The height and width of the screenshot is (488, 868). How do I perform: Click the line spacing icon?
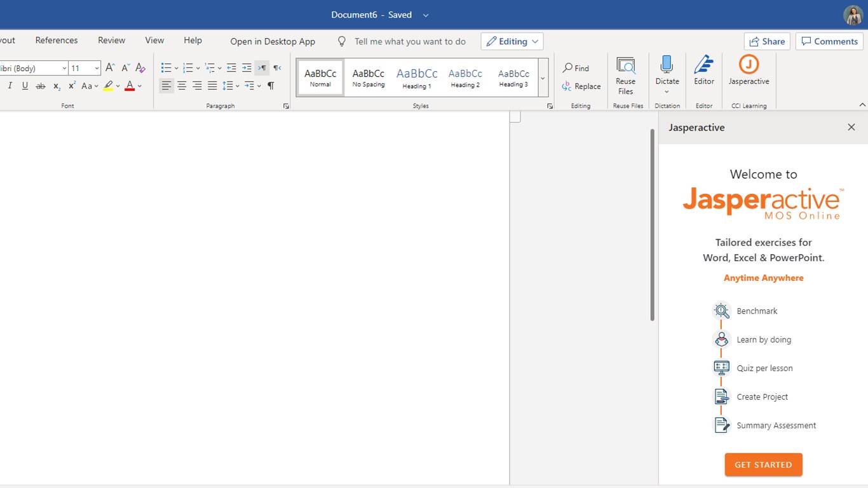(x=228, y=86)
